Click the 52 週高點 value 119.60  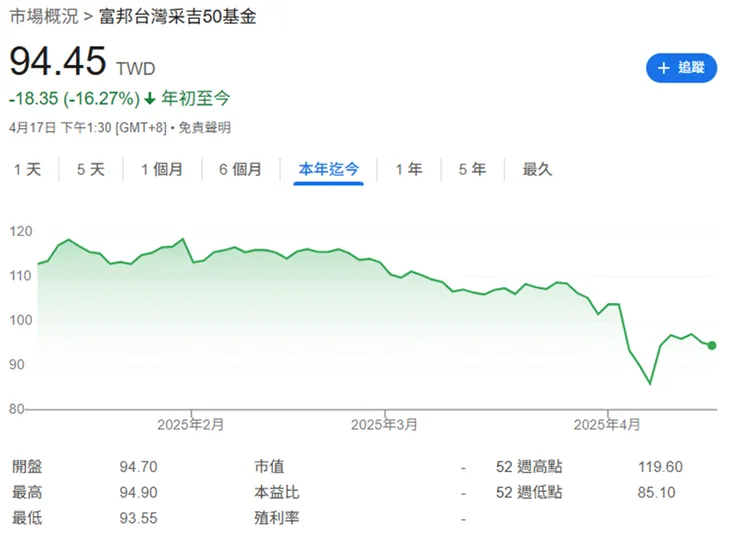tap(660, 467)
